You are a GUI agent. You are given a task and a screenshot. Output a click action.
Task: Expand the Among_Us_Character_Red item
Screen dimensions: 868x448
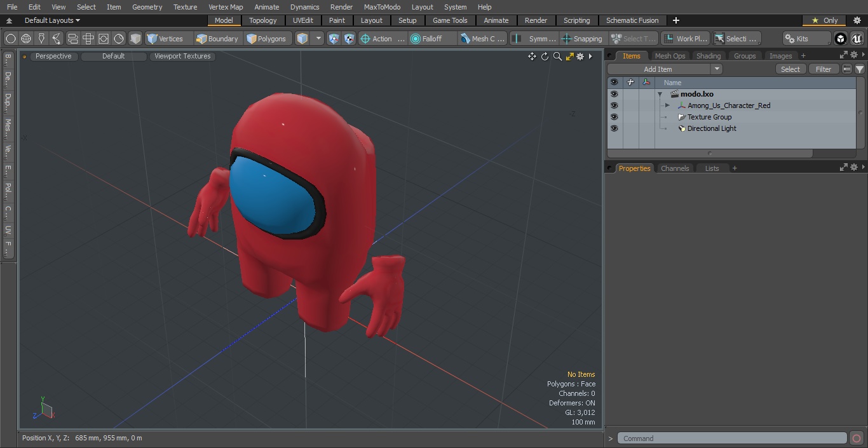pyautogui.click(x=667, y=105)
